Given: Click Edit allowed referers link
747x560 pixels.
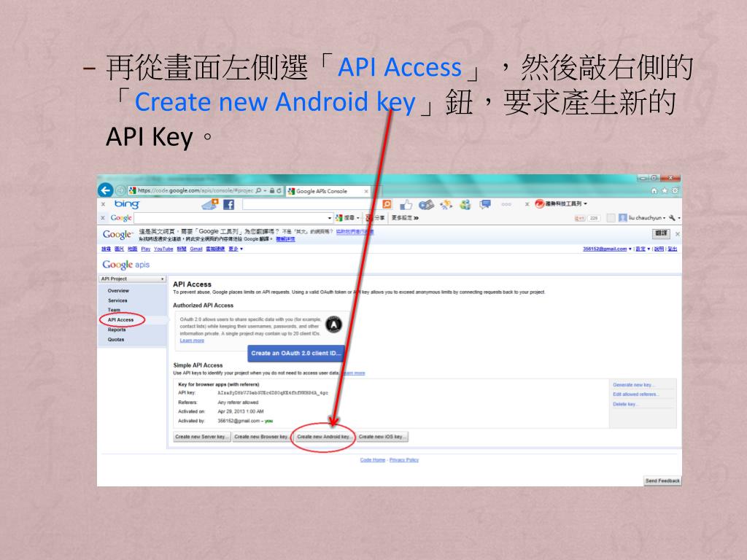Looking at the screenshot, I should coord(636,394).
